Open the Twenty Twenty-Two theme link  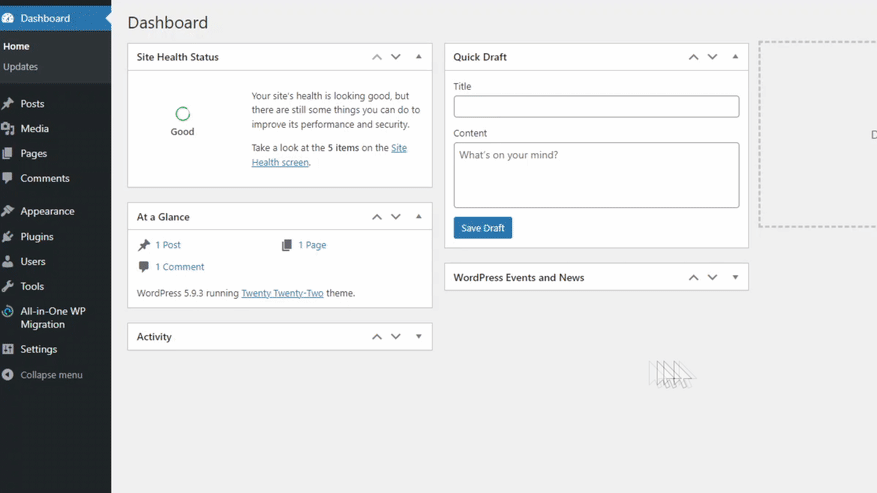point(282,293)
